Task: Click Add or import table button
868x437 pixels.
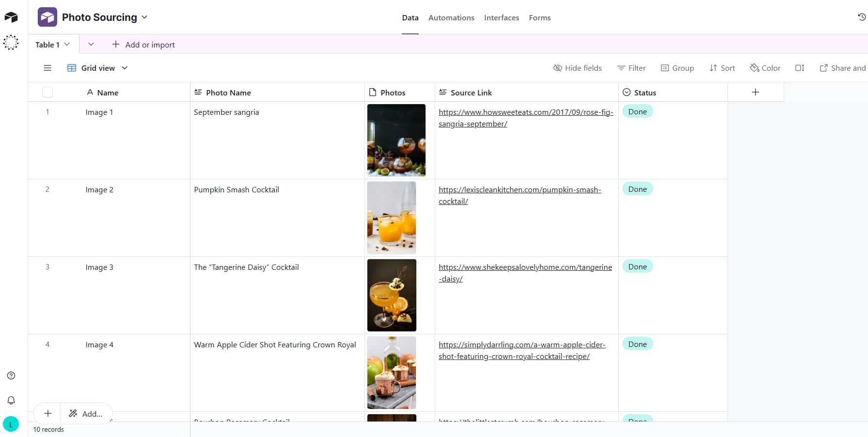Action: tap(143, 45)
